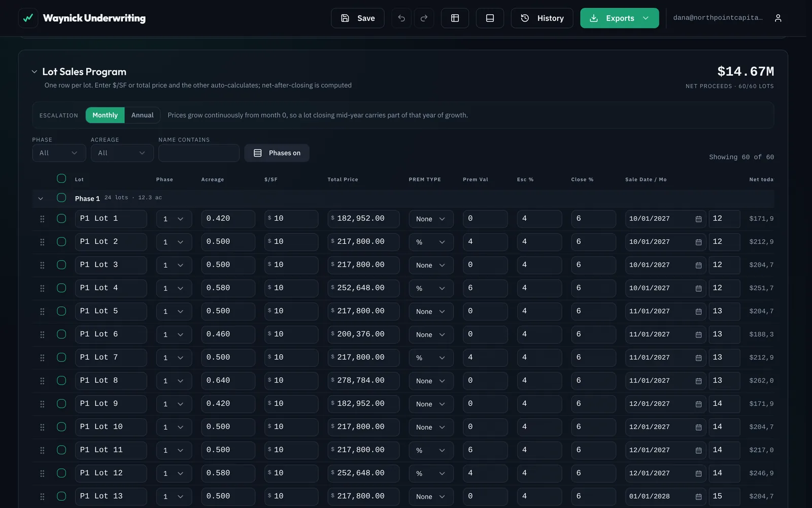Switch escalation to Annual
The width and height of the screenshot is (812, 508).
142,115
